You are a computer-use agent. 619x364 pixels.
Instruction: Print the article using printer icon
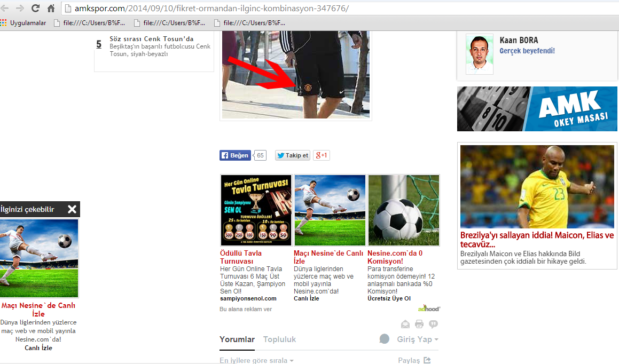[419, 324]
